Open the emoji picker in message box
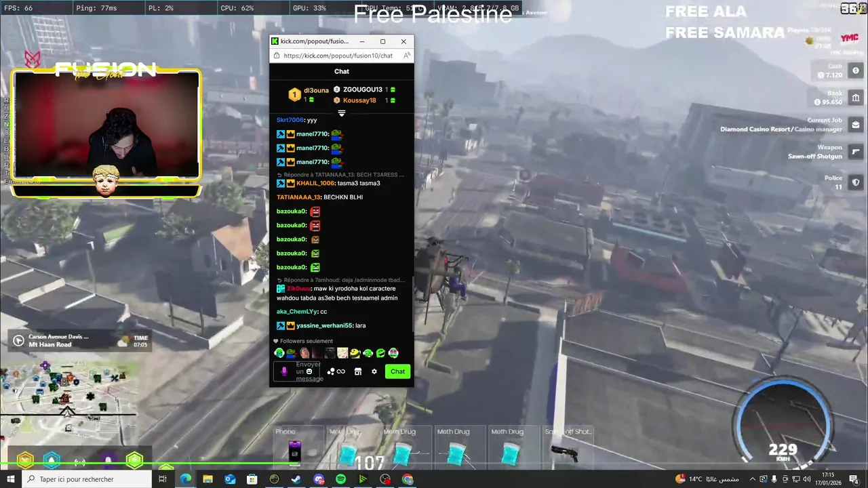Screen dimensions: 868x488 [309, 371]
